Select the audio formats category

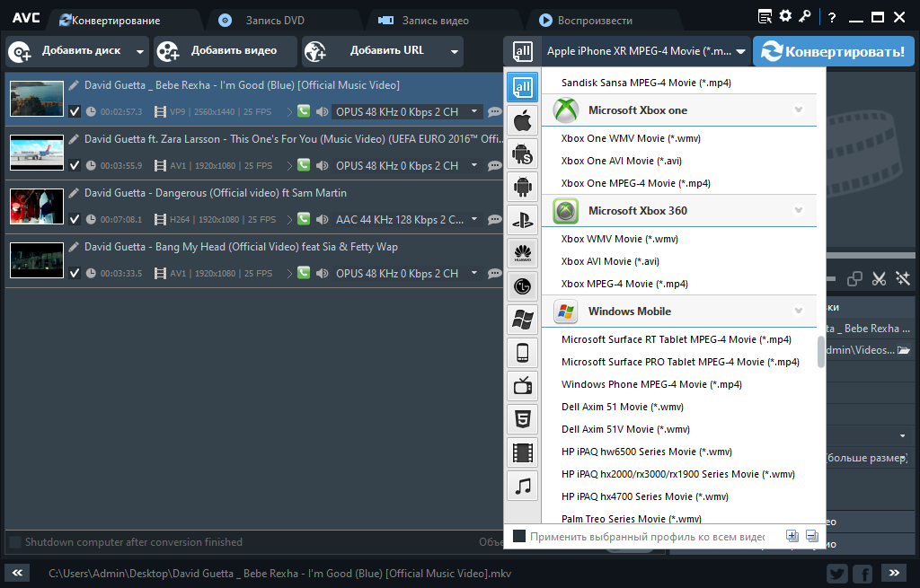tap(522, 485)
